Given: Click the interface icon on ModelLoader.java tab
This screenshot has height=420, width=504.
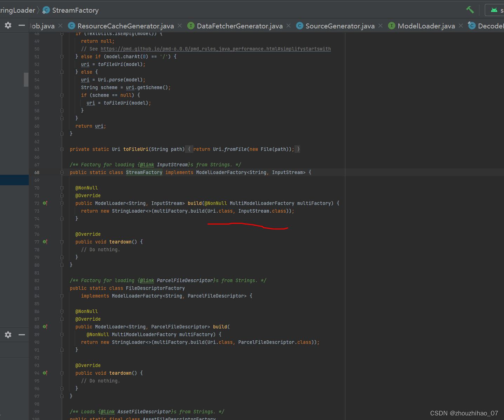Looking at the screenshot, I should click(x=392, y=26).
